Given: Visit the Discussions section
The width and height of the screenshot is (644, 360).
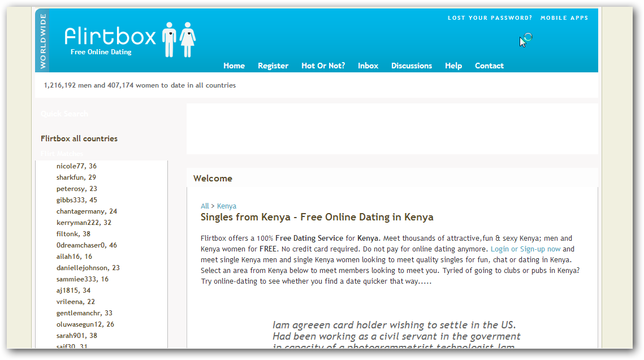Looking at the screenshot, I should (412, 66).
